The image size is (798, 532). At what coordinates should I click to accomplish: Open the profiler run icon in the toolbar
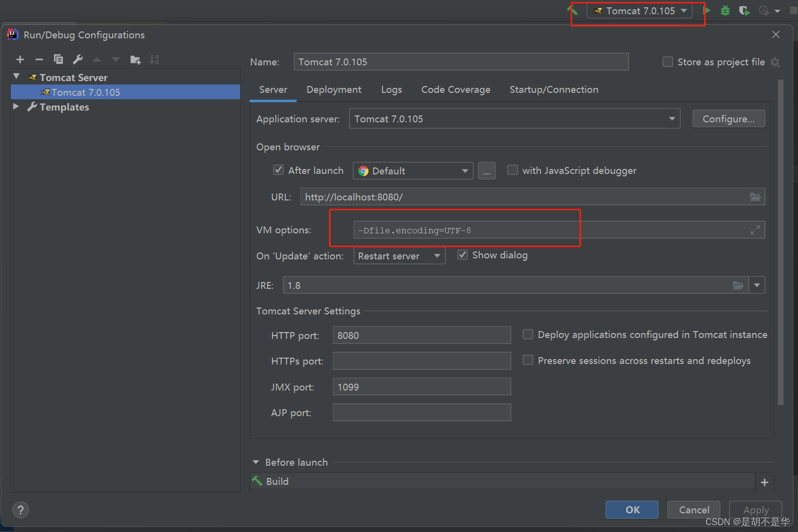[x=764, y=10]
